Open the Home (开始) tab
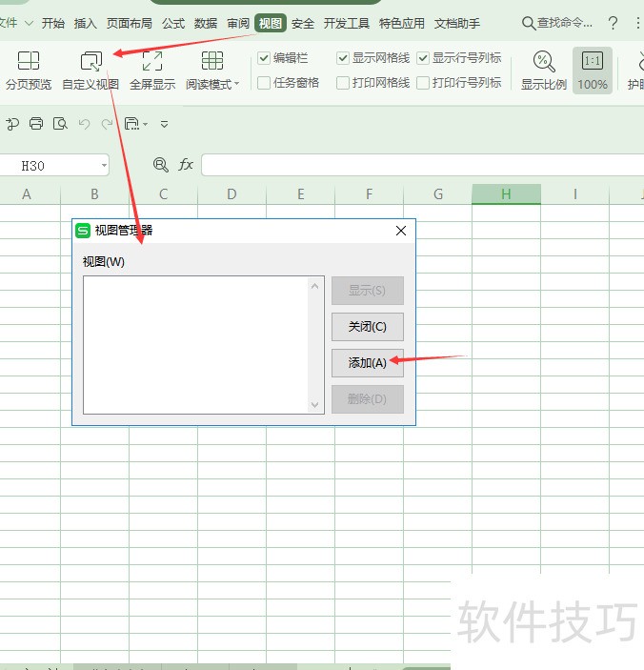The height and width of the screenshot is (670, 644). [53, 23]
